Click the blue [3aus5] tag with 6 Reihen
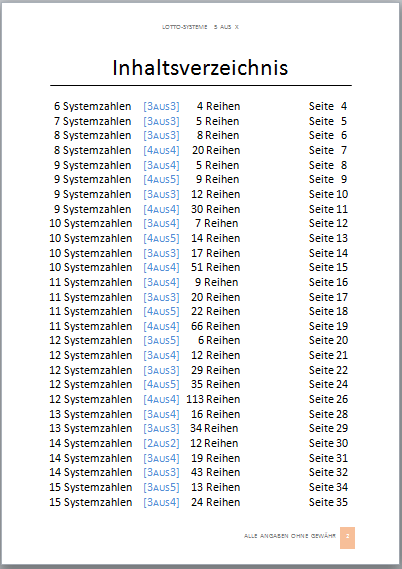The width and height of the screenshot is (402, 569). click(161, 341)
